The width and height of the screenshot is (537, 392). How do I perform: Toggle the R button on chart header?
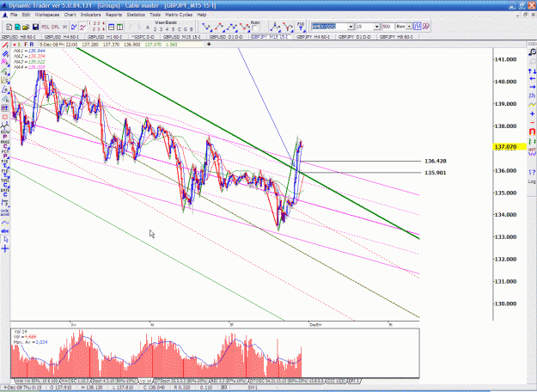point(32,45)
